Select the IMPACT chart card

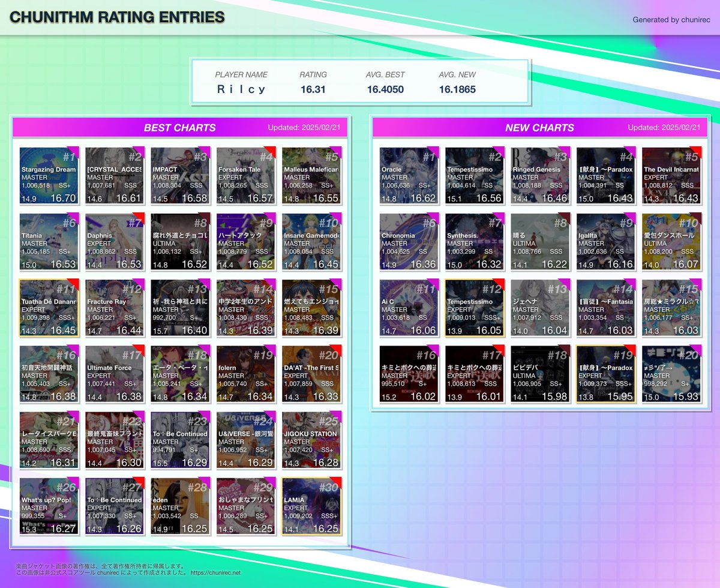180,176
